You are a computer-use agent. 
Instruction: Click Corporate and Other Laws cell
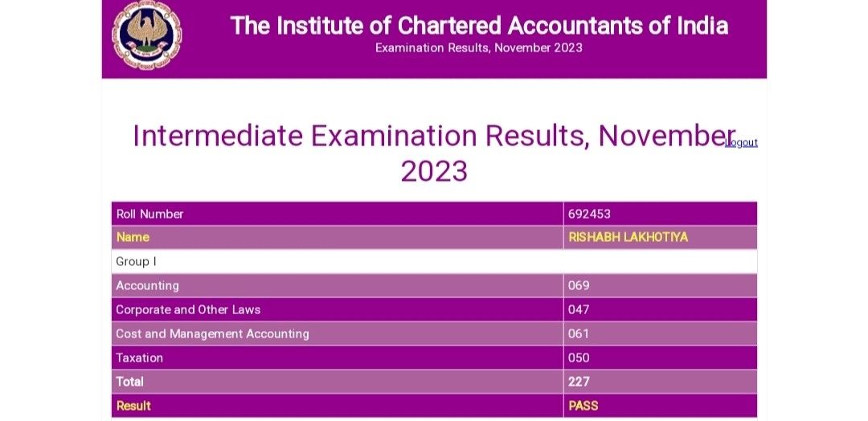pos(337,310)
